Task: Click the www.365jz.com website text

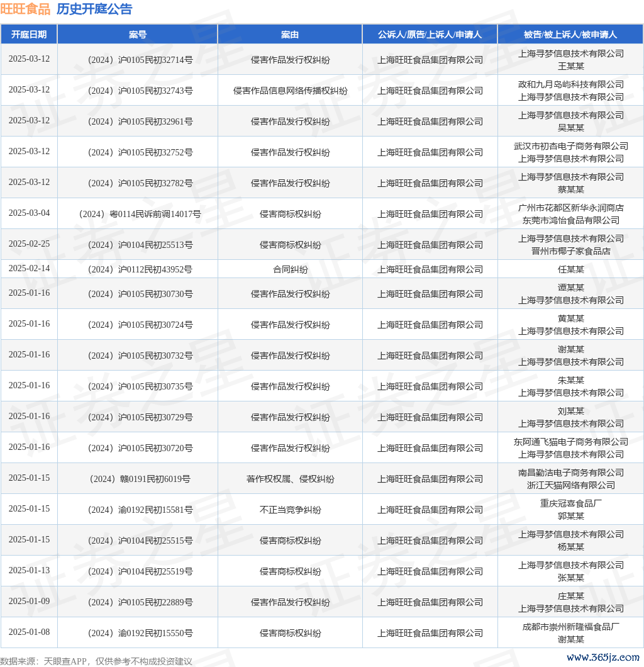Action: click(x=602, y=657)
